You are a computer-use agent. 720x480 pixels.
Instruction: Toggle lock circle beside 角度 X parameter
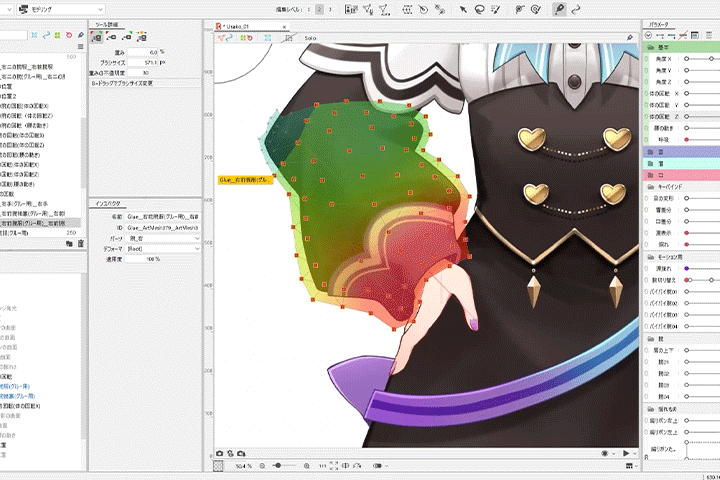pos(647,59)
